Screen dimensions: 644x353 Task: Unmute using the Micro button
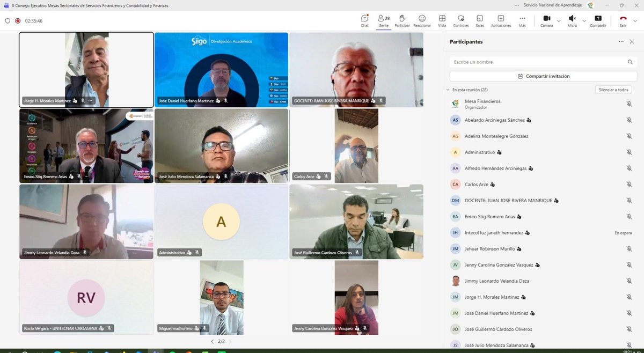click(572, 21)
